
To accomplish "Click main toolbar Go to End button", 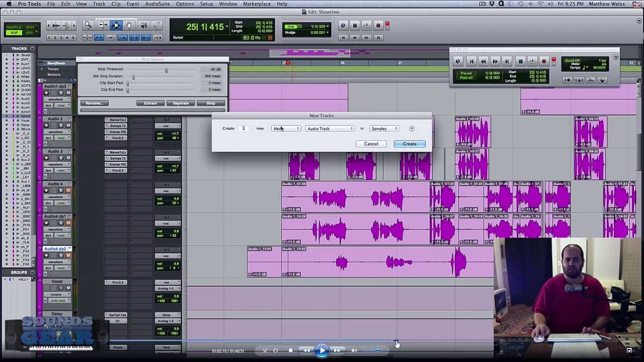I will tap(378, 37).
